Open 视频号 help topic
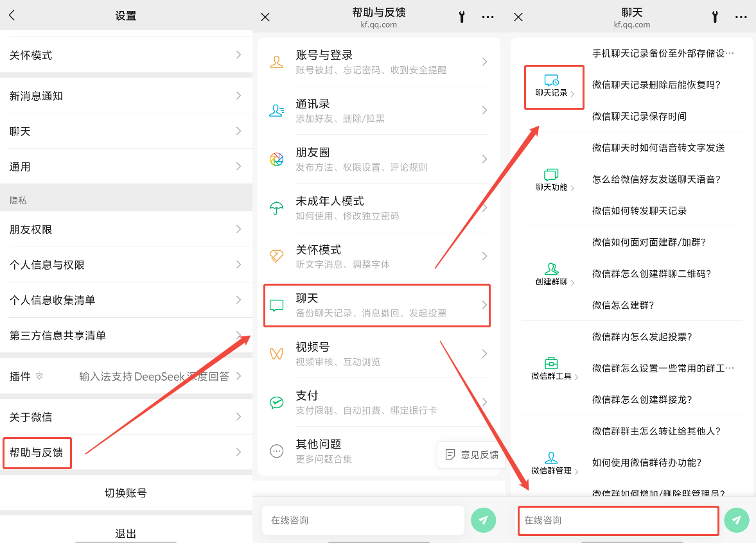Image resolution: width=756 pixels, height=543 pixels. pos(378,354)
